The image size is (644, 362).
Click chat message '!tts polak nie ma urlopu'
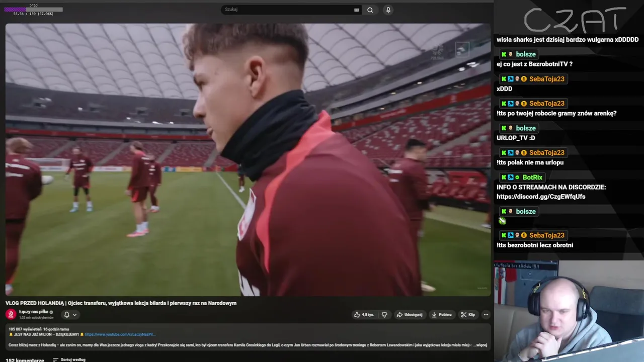(x=530, y=162)
